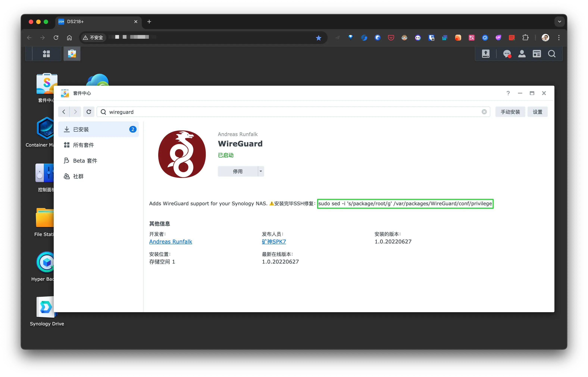
Task: Open DSM Main Menu grid icon
Action: [46, 54]
